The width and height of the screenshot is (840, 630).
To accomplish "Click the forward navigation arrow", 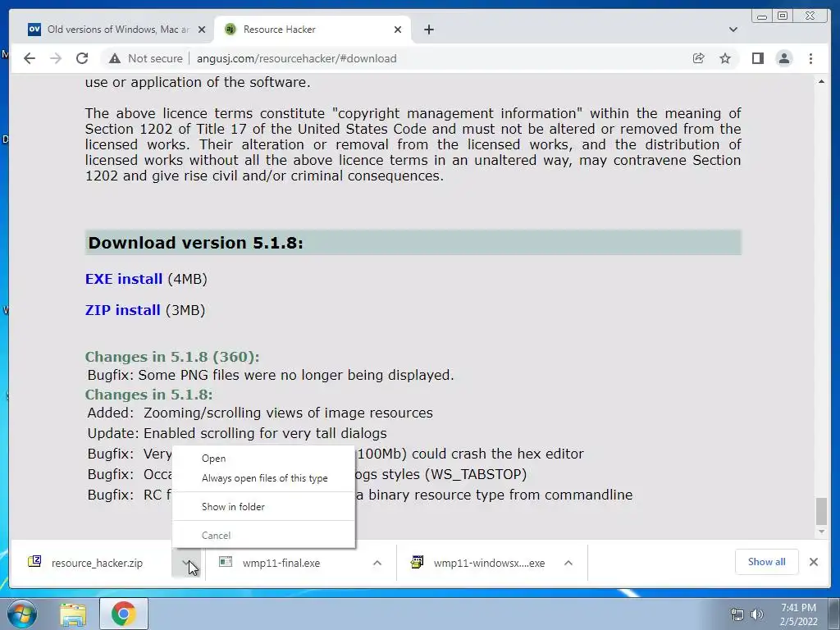I will tap(56, 58).
